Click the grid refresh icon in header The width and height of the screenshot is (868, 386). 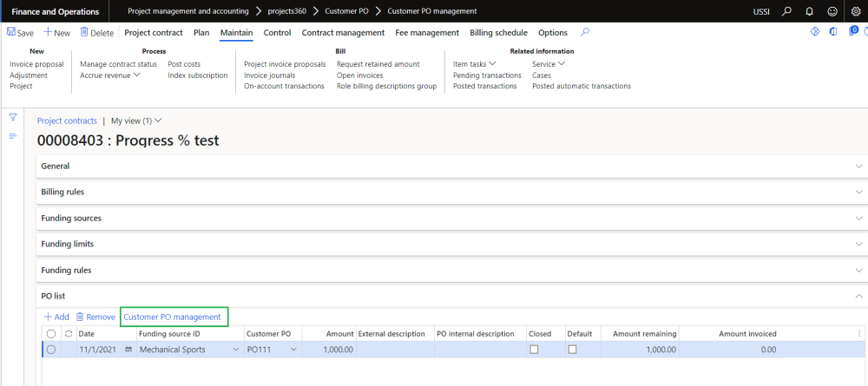click(x=69, y=334)
